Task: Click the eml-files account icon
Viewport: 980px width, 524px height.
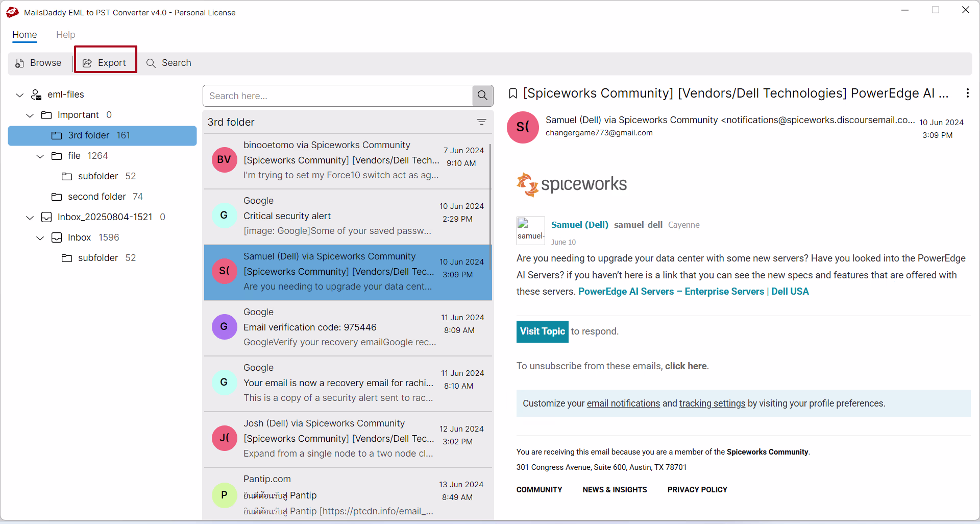Action: coord(36,94)
